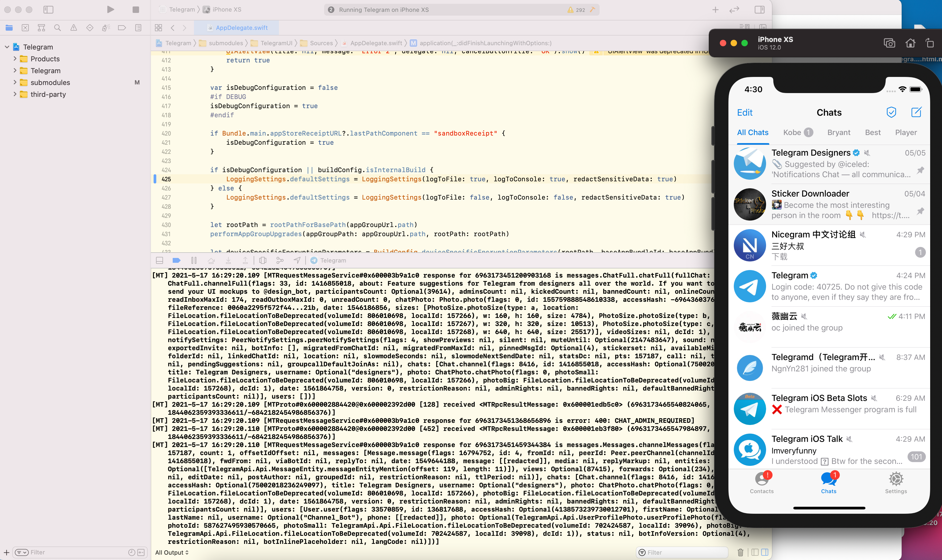Add new file with plus button
The height and width of the screenshot is (560, 942).
pos(6,552)
